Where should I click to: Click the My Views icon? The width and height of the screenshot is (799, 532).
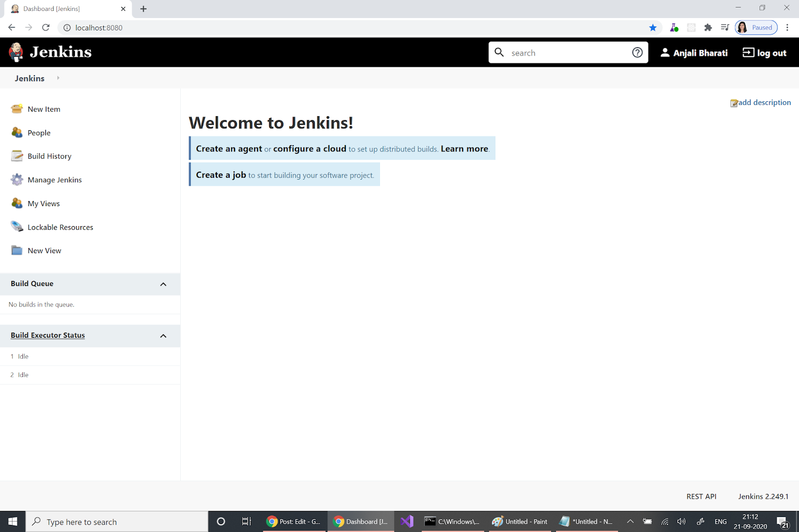pos(17,203)
